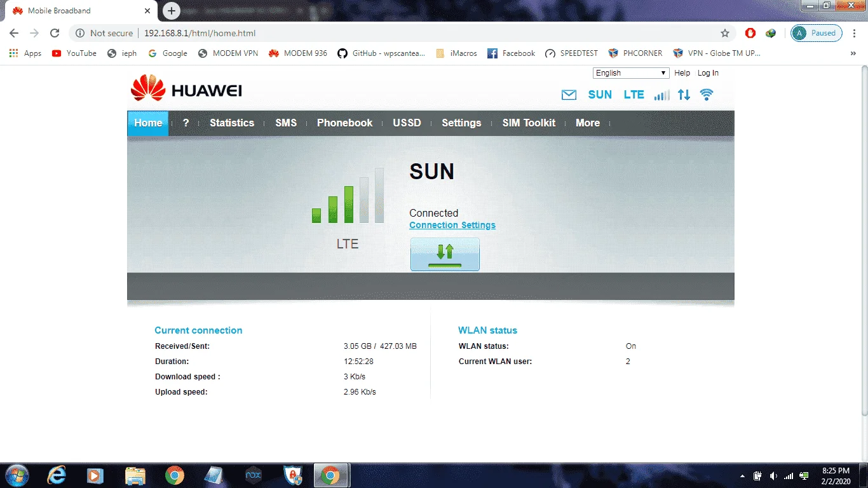Launch Internet Explorer from the taskbar

click(x=57, y=475)
